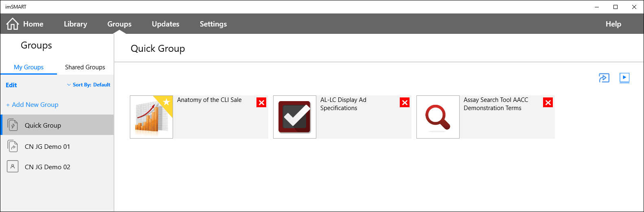Open the Help menu
Viewport: 644px width, 212px height.
point(613,24)
